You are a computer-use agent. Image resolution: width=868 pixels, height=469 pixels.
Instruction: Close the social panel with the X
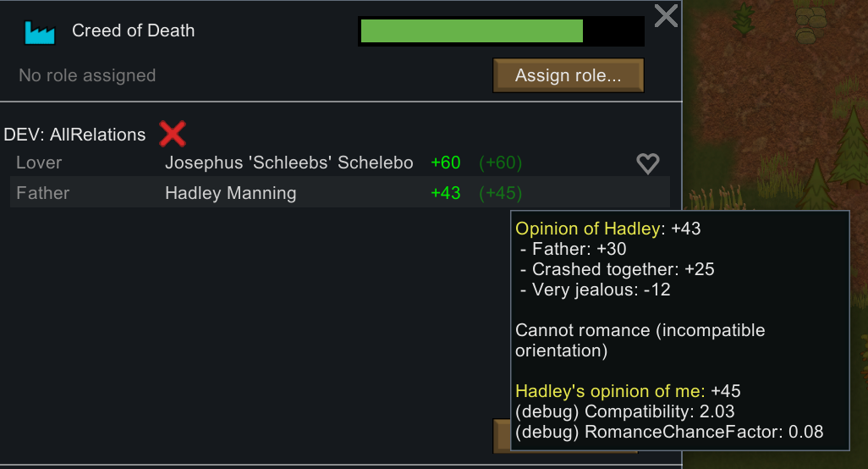click(666, 15)
